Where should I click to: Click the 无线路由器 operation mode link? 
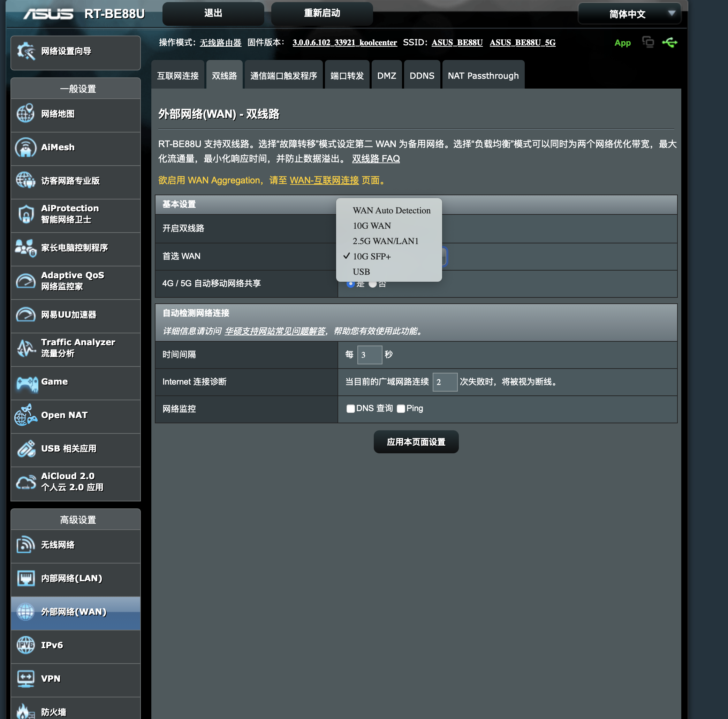click(x=220, y=43)
